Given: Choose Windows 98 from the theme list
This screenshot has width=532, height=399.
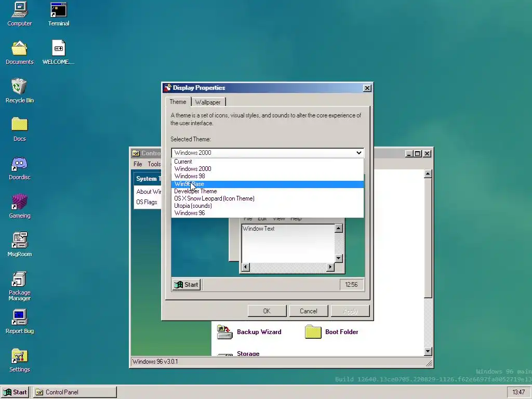Looking at the screenshot, I should coord(268,176).
